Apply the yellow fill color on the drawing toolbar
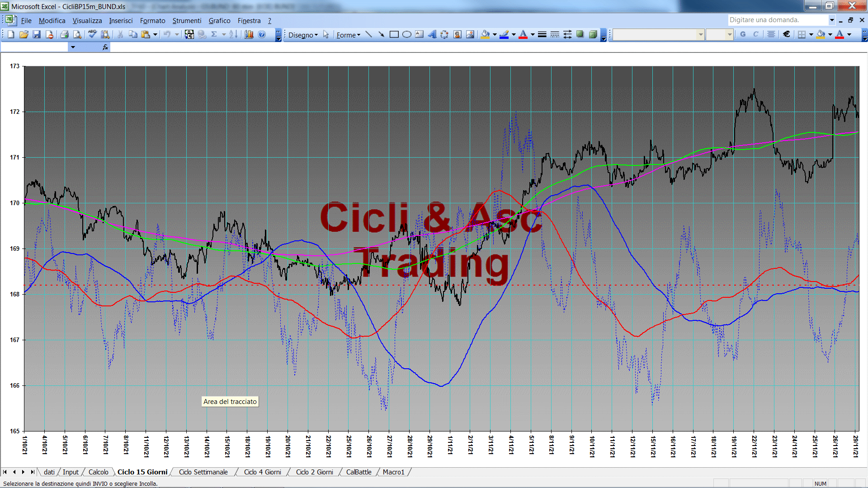The height and width of the screenshot is (488, 868). 485,34
